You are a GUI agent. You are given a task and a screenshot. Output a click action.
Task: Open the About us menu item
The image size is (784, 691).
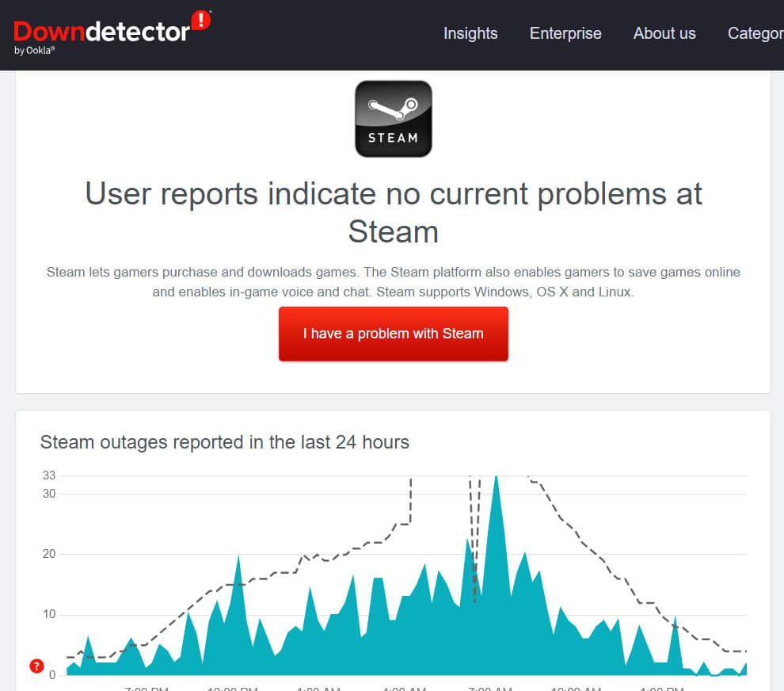664,33
